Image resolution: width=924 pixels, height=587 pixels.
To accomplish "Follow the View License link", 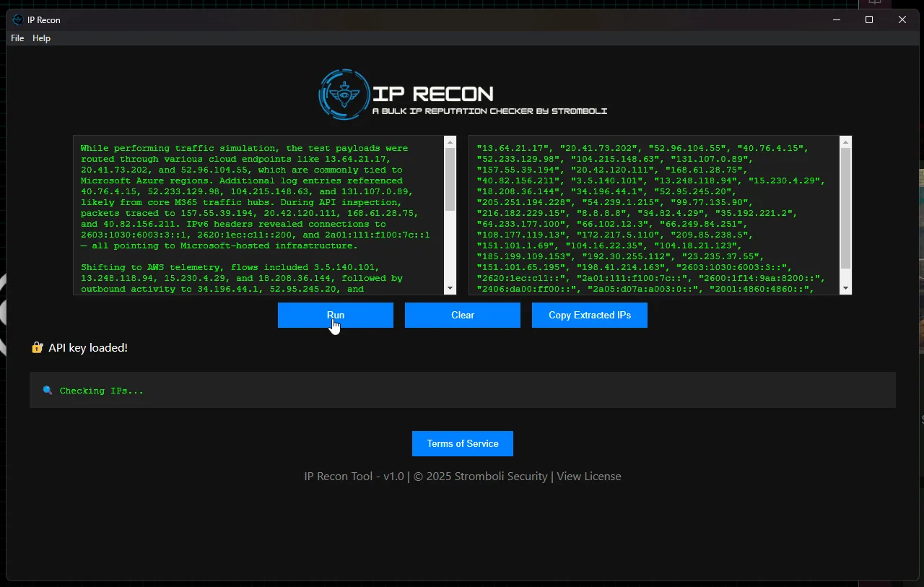I will click(588, 477).
